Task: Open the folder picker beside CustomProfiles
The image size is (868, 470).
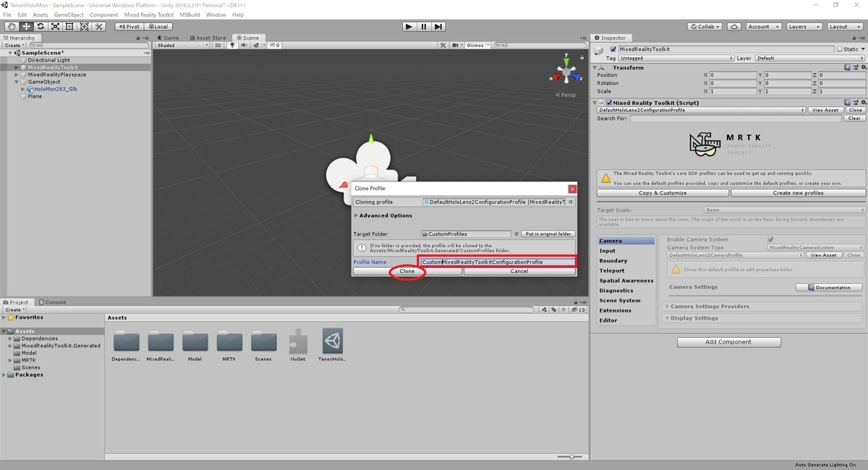Action: click(x=516, y=234)
